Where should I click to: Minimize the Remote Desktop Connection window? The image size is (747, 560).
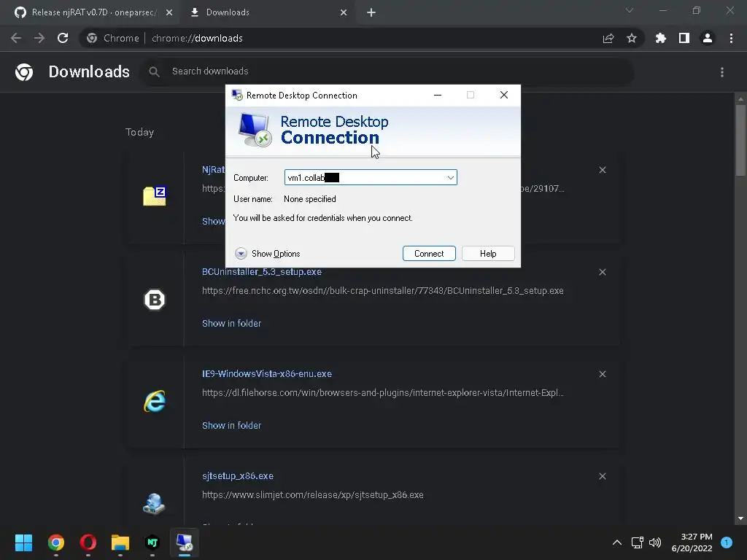pos(438,96)
